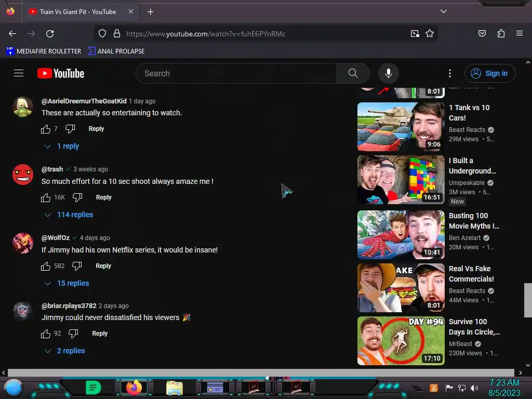Open I Built a Underground video thumbnail
Image resolution: width=532 pixels, height=399 pixels.
click(401, 180)
